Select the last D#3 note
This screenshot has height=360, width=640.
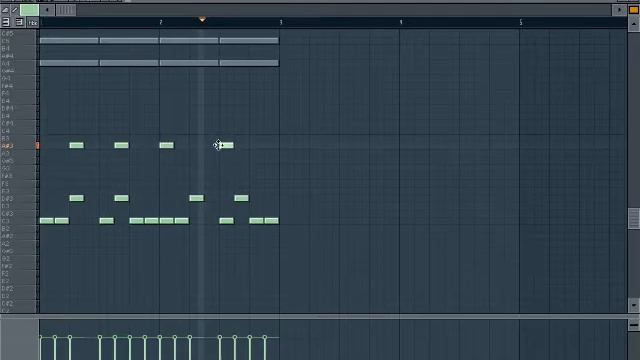point(241,198)
